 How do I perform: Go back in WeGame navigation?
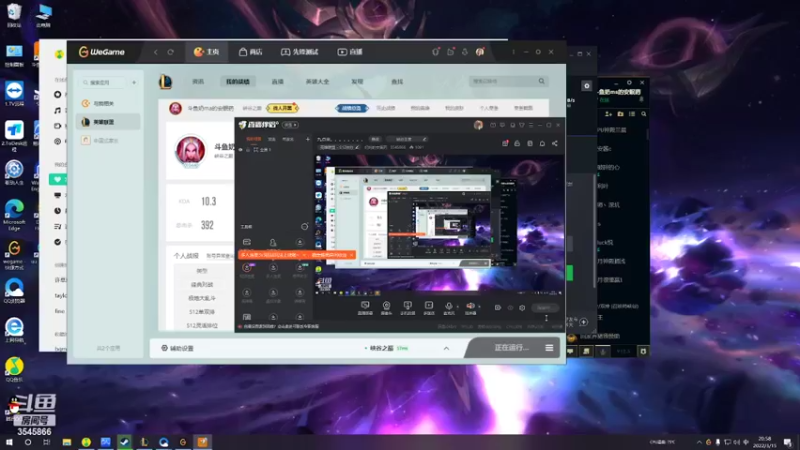[156, 52]
